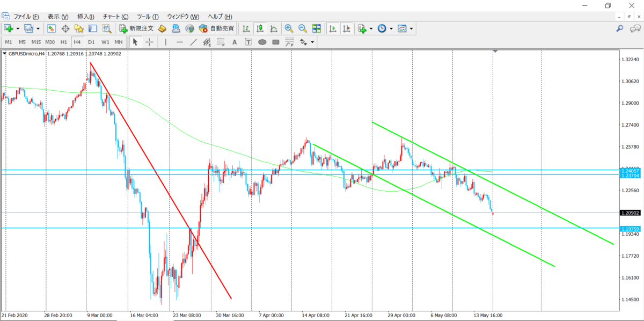
Task: Switch timeframe to D1
Action: point(91,42)
